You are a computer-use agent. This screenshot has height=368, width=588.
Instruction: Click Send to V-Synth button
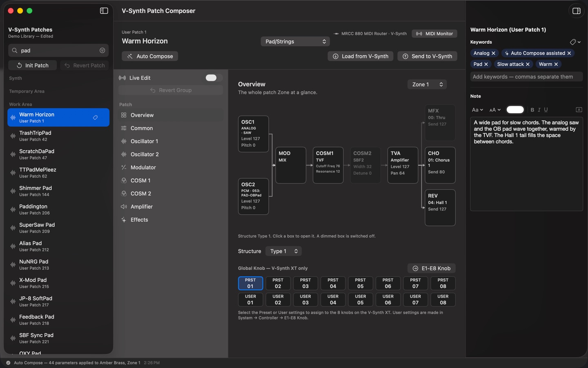click(427, 56)
